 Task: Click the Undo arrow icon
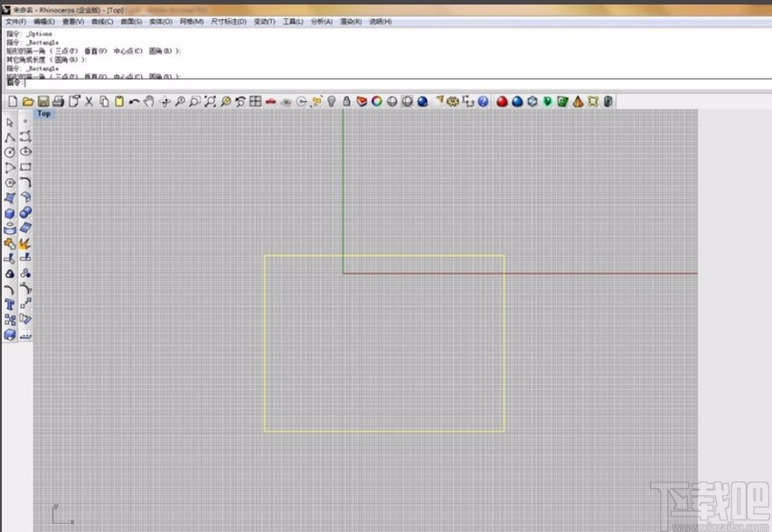pyautogui.click(x=134, y=101)
